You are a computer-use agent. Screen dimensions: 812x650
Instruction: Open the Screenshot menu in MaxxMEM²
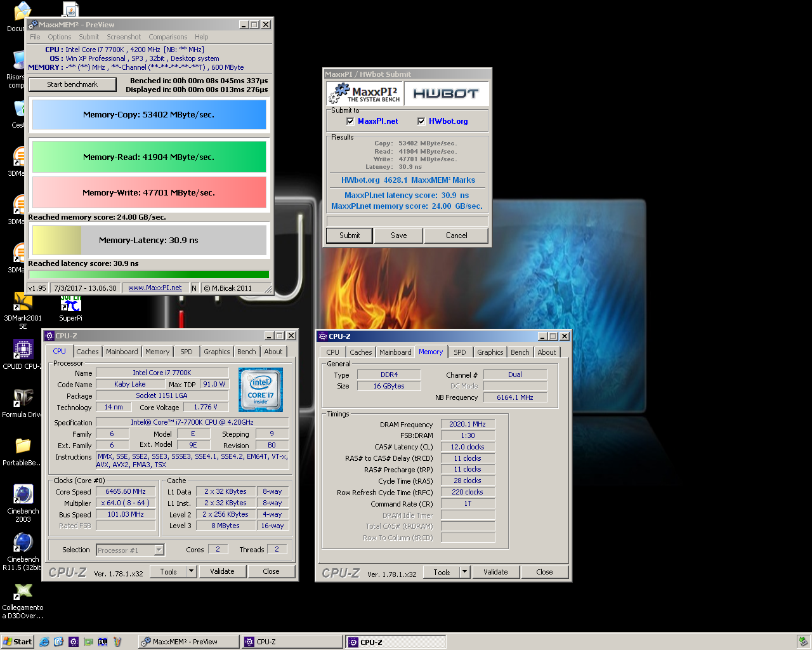(124, 37)
